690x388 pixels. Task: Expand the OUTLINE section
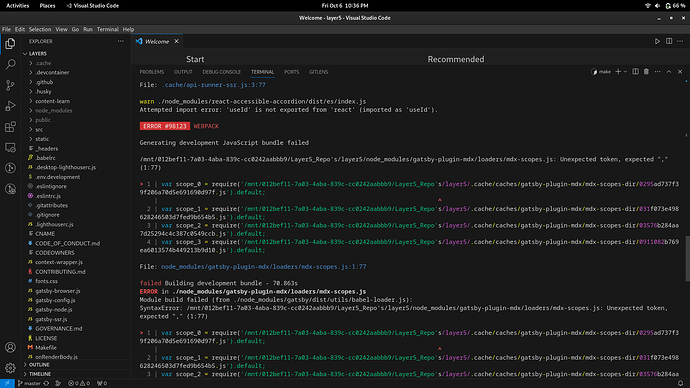tap(39, 365)
